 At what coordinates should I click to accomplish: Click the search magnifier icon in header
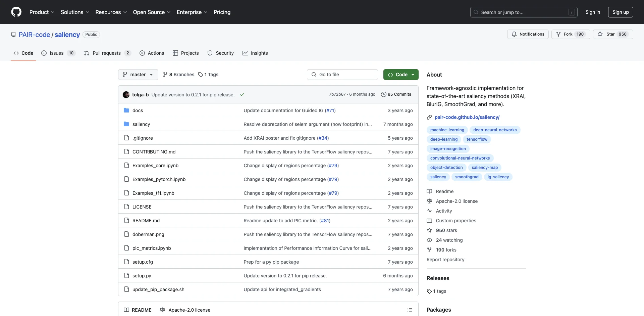[x=476, y=12]
